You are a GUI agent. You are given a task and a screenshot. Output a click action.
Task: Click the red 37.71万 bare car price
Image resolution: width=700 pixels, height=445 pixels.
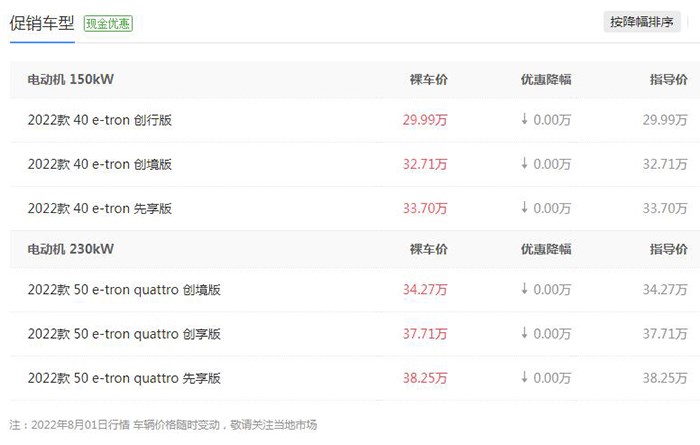click(425, 333)
